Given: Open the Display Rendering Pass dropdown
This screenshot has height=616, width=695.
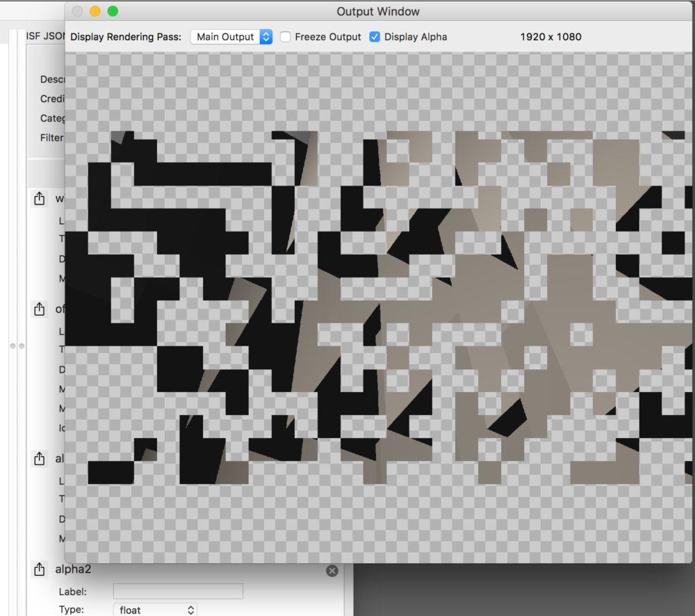Looking at the screenshot, I should [x=231, y=37].
